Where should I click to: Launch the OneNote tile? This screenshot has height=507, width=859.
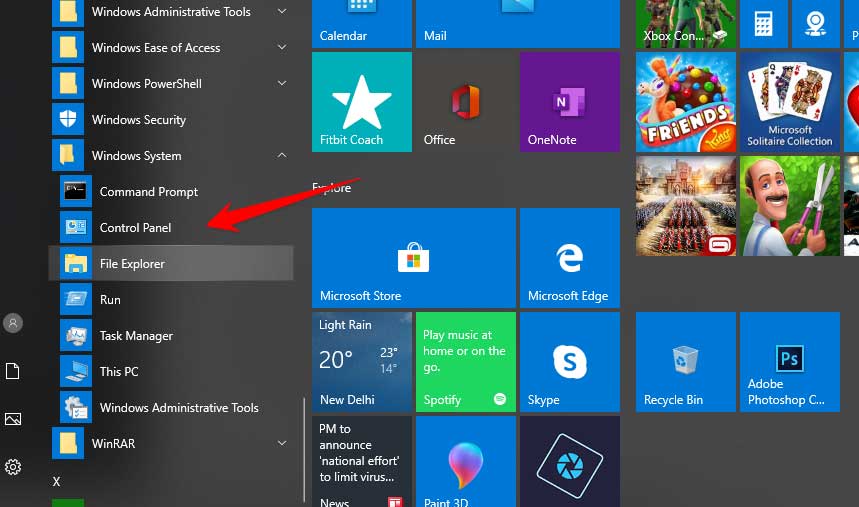(570, 102)
